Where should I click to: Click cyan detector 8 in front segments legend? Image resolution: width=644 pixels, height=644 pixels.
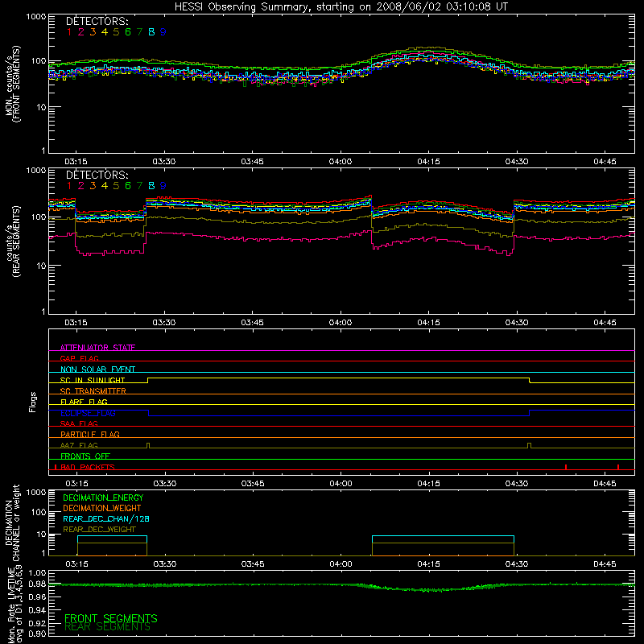coord(151,32)
